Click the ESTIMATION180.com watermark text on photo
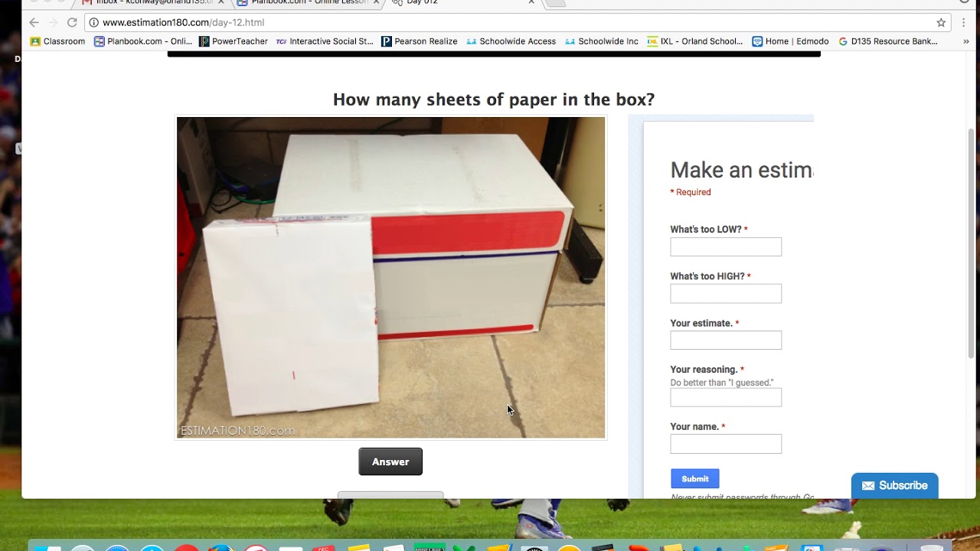980x551 pixels. pos(237,431)
